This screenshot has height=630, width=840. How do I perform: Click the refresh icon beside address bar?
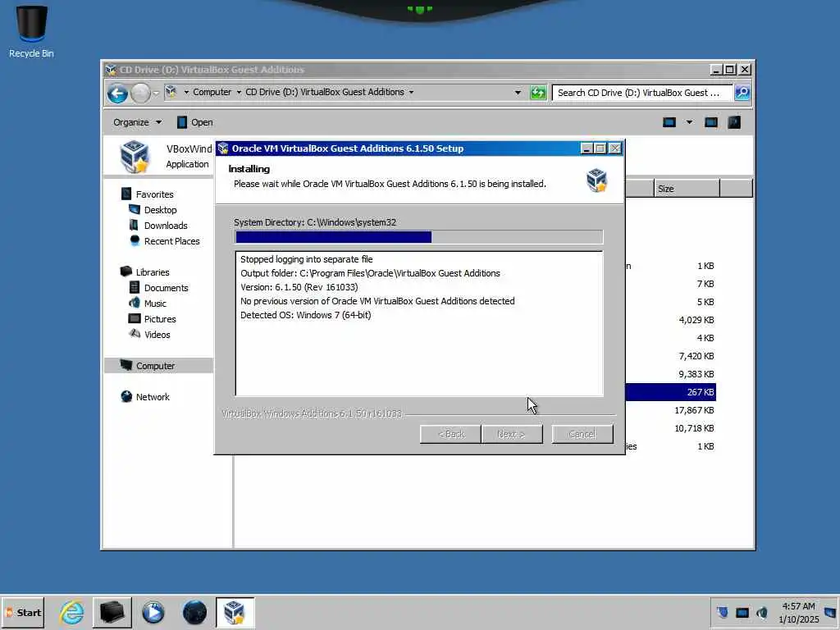click(538, 93)
